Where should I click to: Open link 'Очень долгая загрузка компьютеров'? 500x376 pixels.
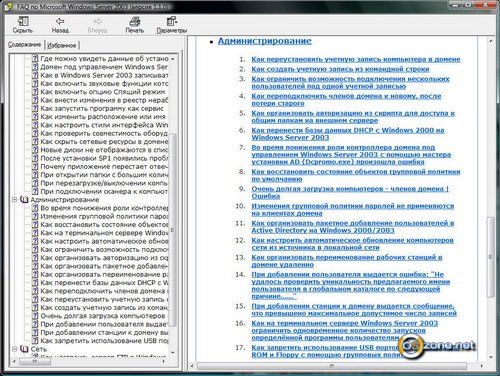click(350, 192)
